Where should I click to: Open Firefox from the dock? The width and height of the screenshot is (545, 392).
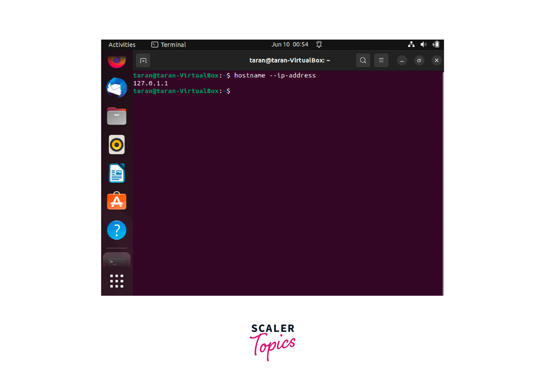point(117,62)
